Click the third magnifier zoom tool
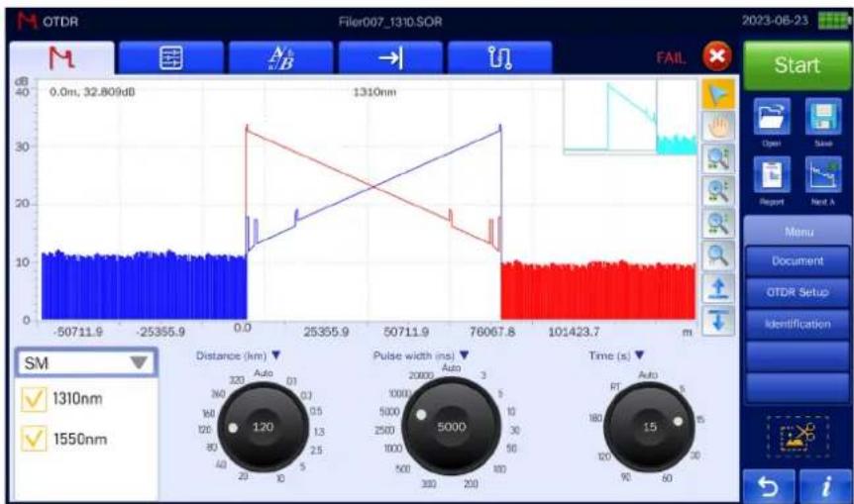Screen dimensions: 854x504 (718, 223)
